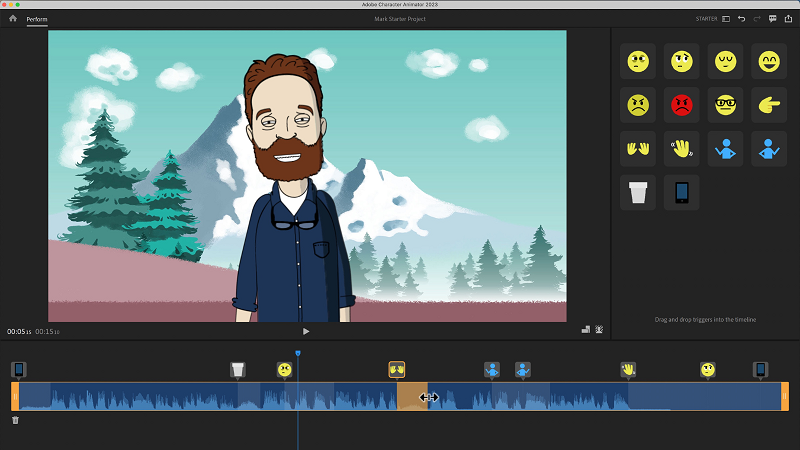
Task: Toggle the camera and microphone icon
Action: tap(599, 330)
